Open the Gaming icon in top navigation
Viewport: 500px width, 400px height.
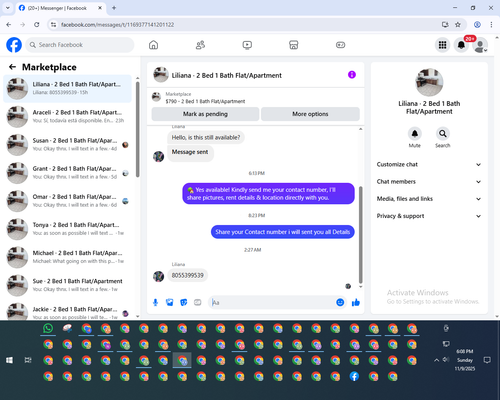340,45
